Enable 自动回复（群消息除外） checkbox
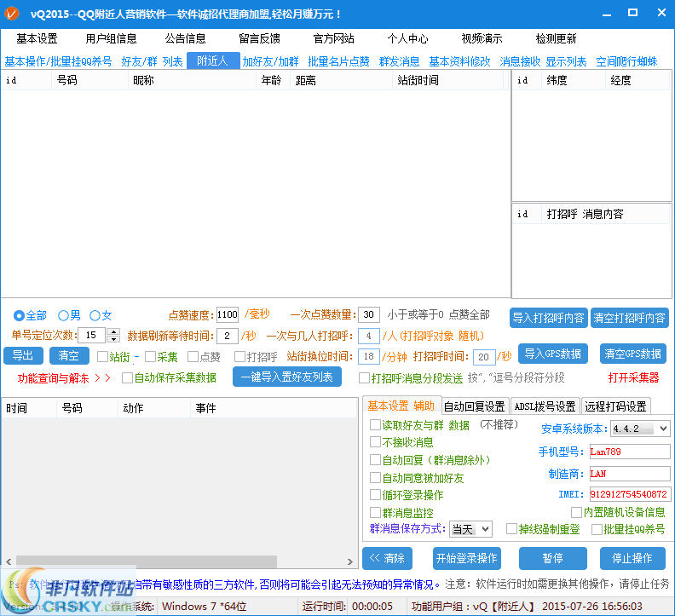Viewport: 675px width, 616px height. pos(375,460)
